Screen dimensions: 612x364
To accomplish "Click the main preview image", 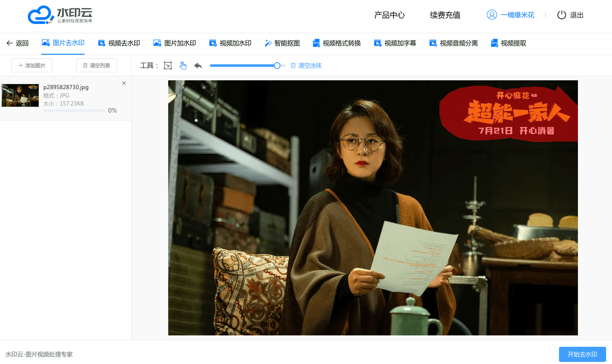I will 373,208.
